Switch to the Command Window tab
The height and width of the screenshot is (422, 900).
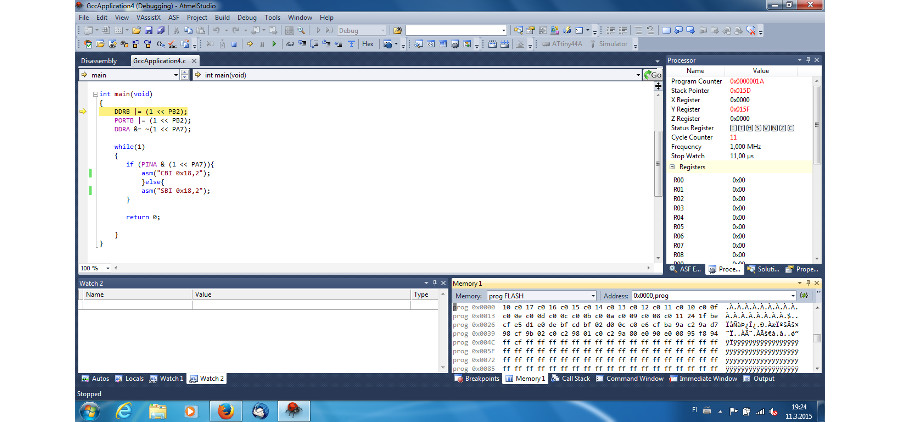click(630, 379)
